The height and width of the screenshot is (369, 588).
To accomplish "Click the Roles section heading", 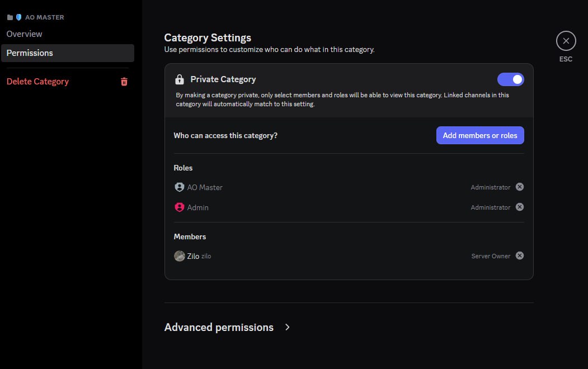I will 183,168.
